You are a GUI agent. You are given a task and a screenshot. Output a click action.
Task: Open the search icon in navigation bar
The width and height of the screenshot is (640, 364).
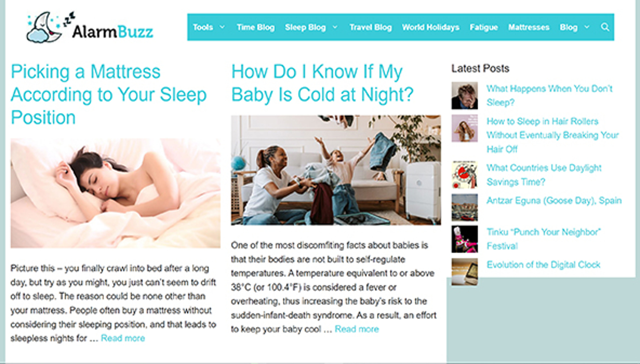coord(605,27)
